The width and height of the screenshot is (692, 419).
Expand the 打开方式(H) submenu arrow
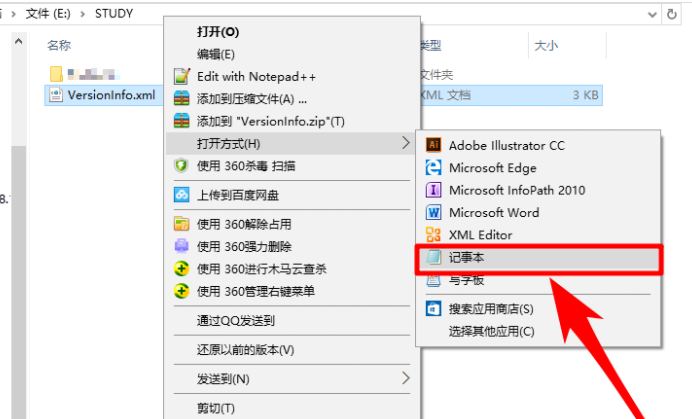(x=406, y=143)
